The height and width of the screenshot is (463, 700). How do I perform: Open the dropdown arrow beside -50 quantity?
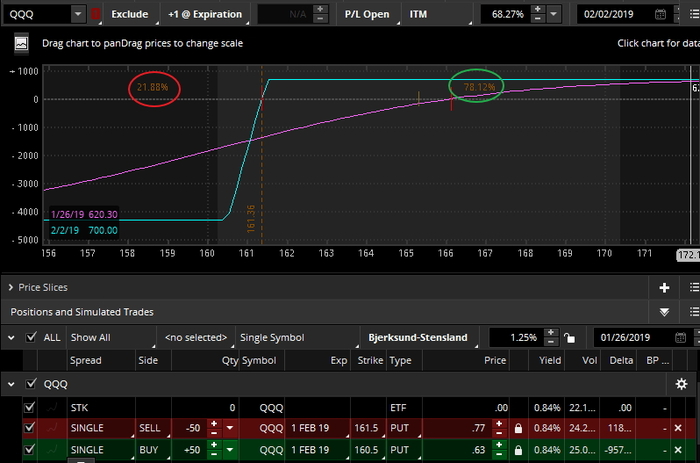pyautogui.click(x=230, y=428)
